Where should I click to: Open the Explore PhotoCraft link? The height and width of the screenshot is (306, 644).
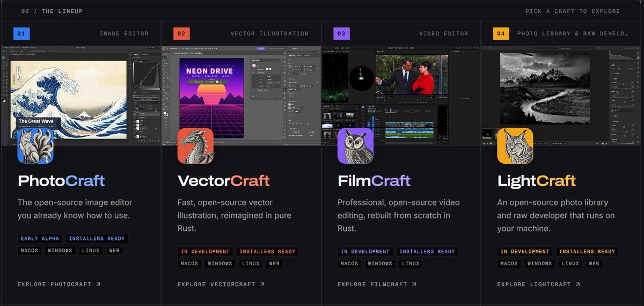click(x=59, y=284)
